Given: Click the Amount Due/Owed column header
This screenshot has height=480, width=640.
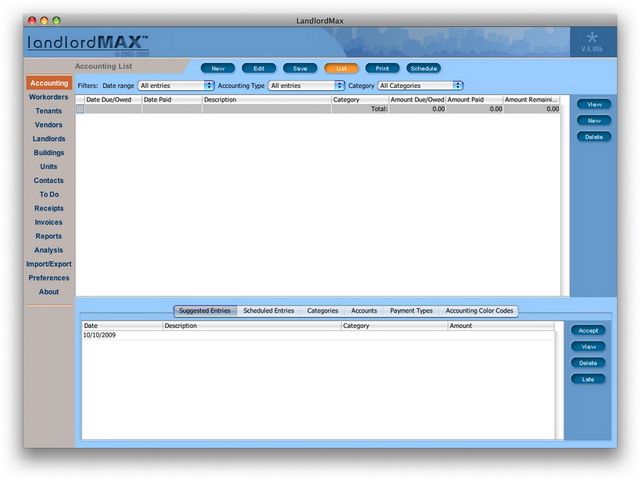Looking at the screenshot, I should tap(417, 100).
